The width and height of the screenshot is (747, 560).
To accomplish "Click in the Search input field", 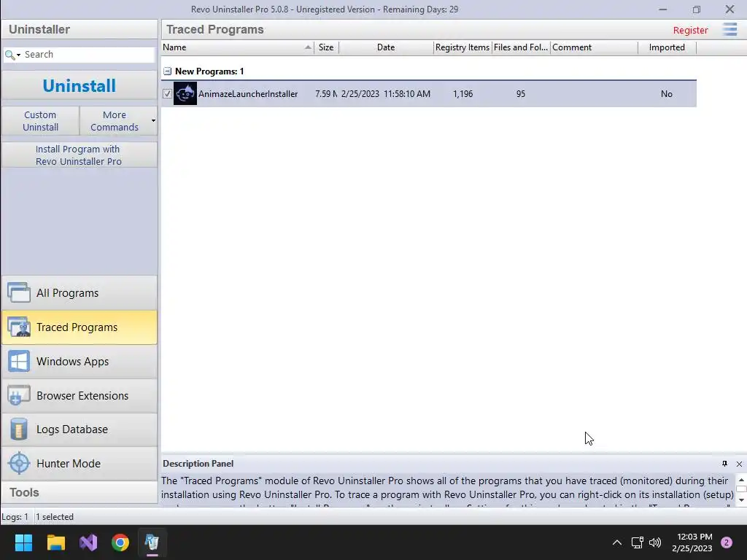I will [88, 55].
